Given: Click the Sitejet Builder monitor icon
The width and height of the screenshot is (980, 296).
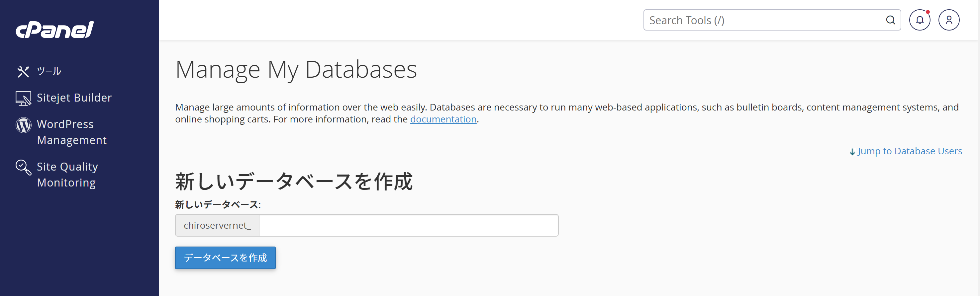Looking at the screenshot, I should coord(23,99).
